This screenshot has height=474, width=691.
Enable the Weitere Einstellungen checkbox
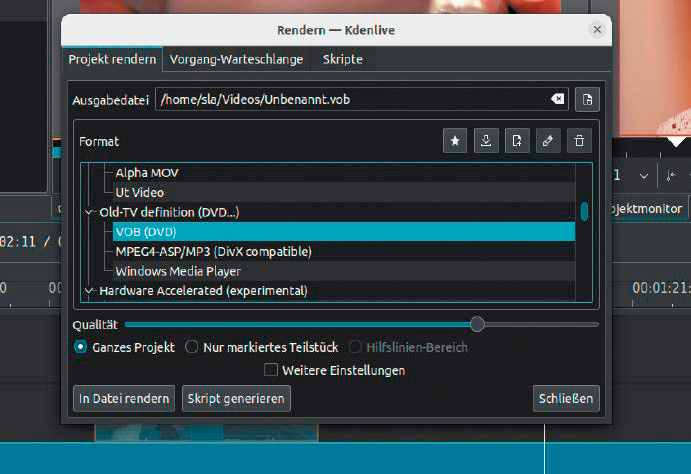tap(271, 370)
